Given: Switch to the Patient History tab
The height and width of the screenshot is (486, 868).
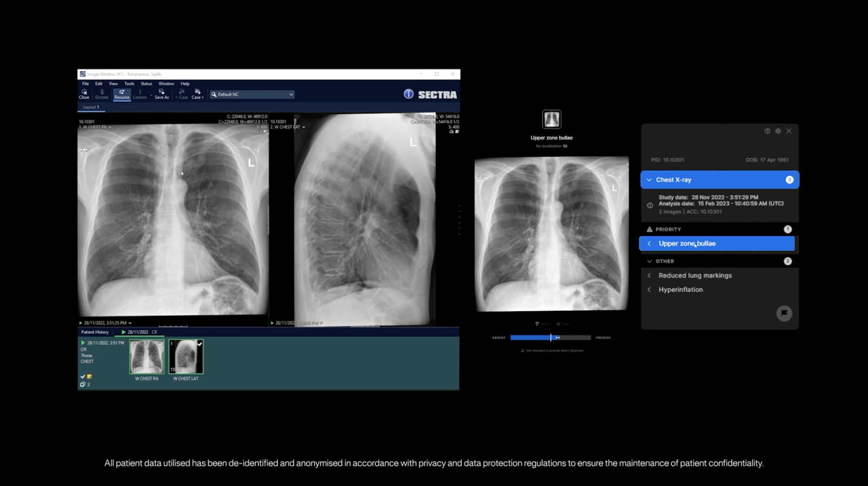Looking at the screenshot, I should click(x=95, y=332).
